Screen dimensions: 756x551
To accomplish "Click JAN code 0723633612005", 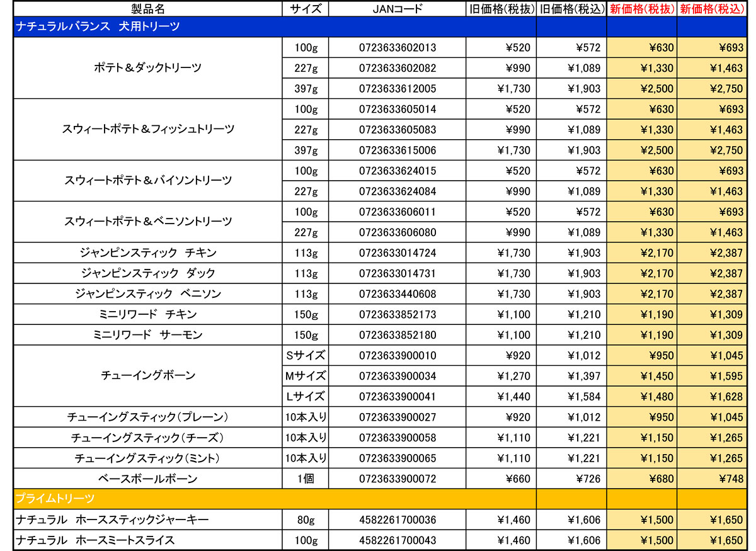I will pos(398,89).
